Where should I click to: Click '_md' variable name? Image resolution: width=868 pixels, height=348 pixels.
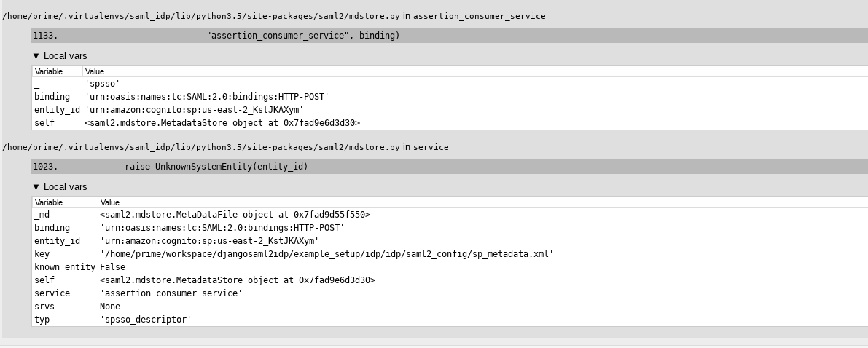(x=42, y=215)
